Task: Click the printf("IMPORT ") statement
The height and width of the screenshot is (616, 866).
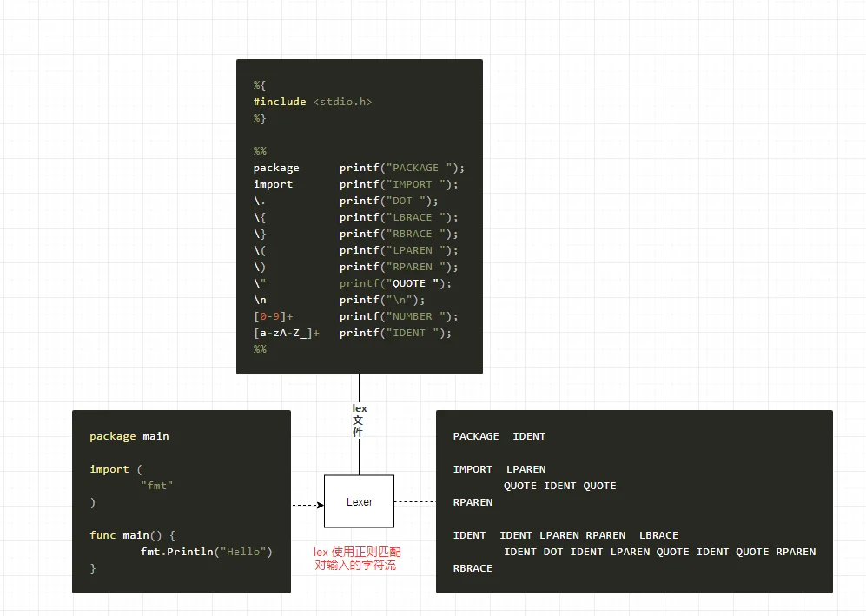Action: [x=399, y=184]
